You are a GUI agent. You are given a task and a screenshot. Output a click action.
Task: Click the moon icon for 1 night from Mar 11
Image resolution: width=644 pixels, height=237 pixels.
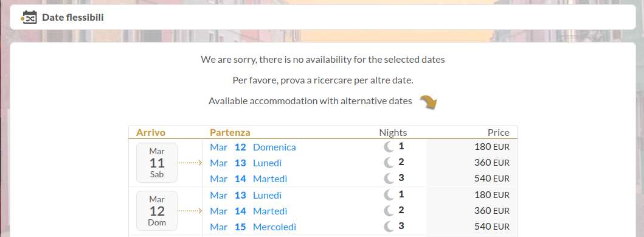click(x=389, y=147)
